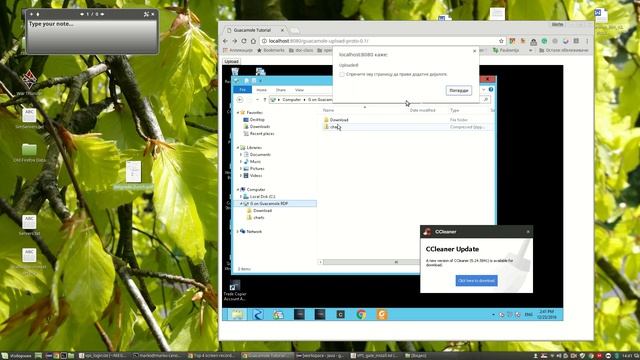
Task: Switch to Guacamole Tutorial window in Linux panel
Action: [x=267, y=356]
